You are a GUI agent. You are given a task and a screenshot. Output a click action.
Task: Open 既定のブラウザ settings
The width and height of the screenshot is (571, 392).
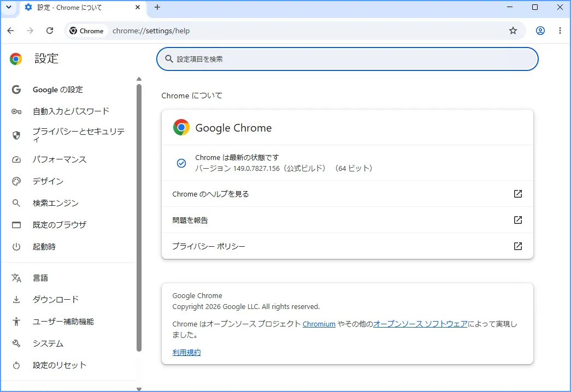tap(60, 225)
